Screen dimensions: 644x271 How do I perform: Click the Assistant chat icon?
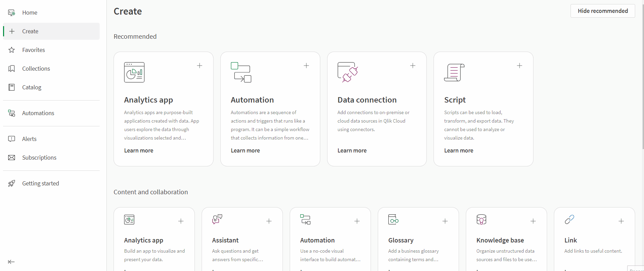pos(217,219)
